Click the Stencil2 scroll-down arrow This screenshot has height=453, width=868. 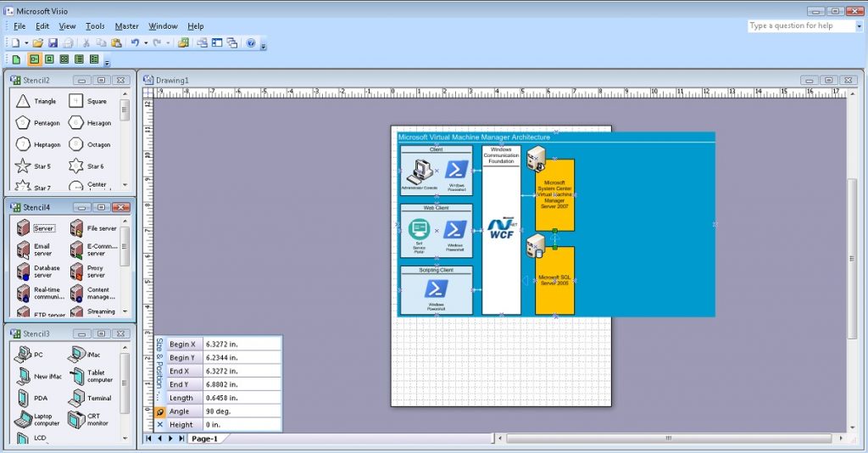(x=125, y=185)
